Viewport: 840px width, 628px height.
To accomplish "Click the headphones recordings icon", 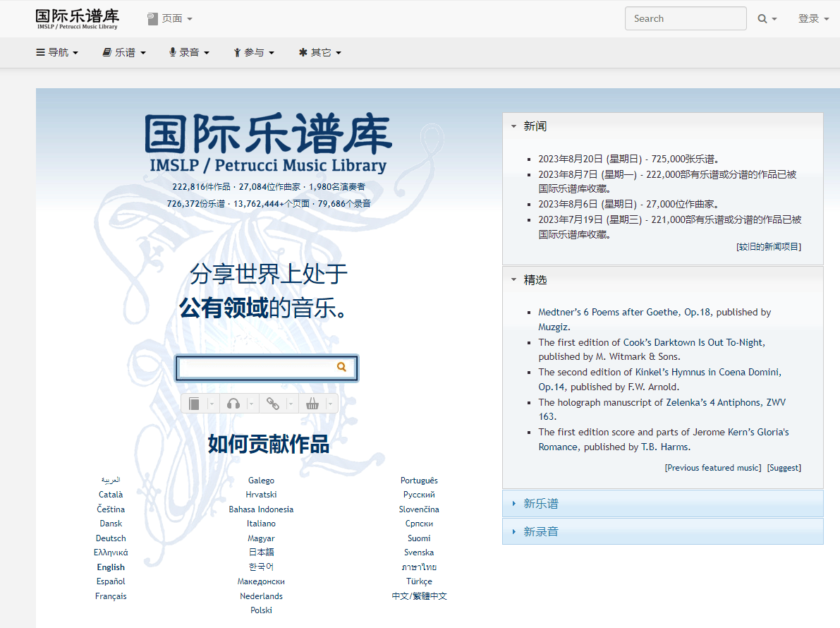I will pyautogui.click(x=233, y=403).
